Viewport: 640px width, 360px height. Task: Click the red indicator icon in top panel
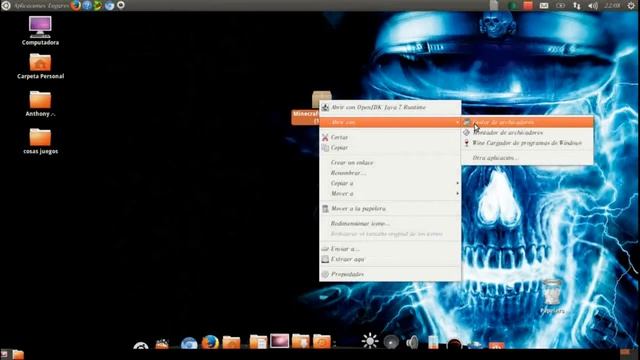528,5
